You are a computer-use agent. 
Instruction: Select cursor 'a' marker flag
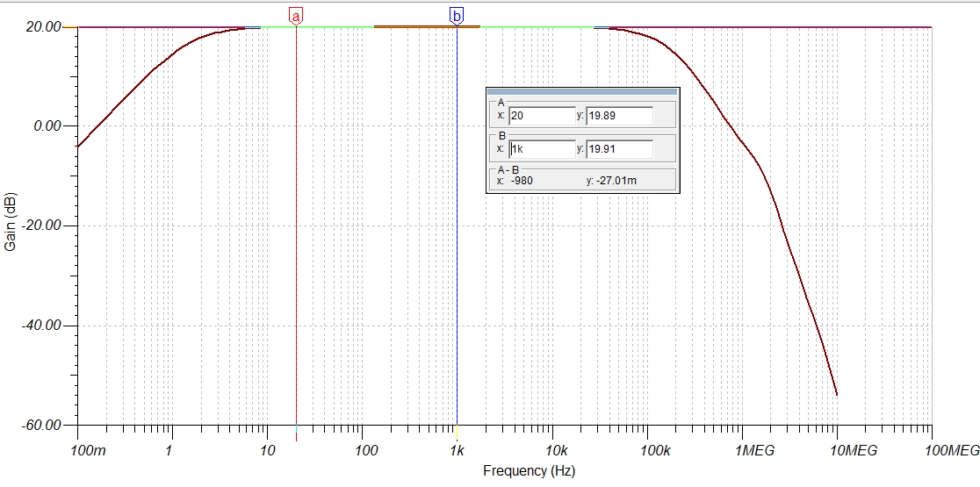[x=296, y=16]
